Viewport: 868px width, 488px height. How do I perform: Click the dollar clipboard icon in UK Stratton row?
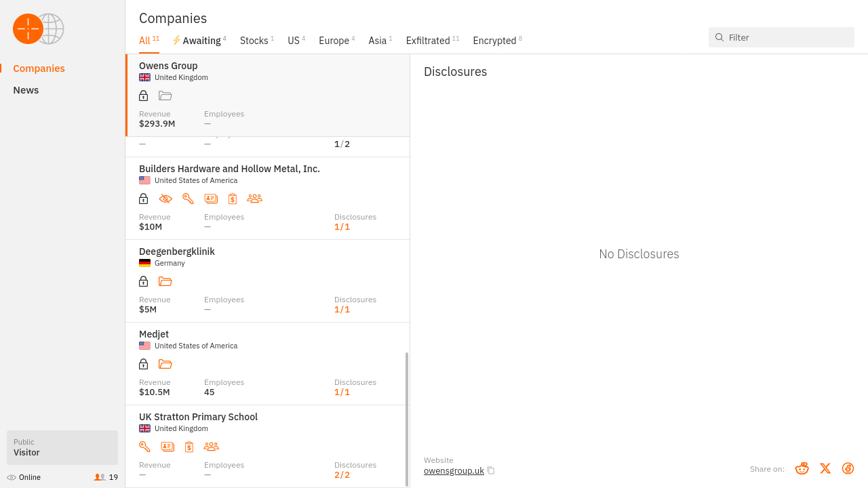(x=189, y=447)
